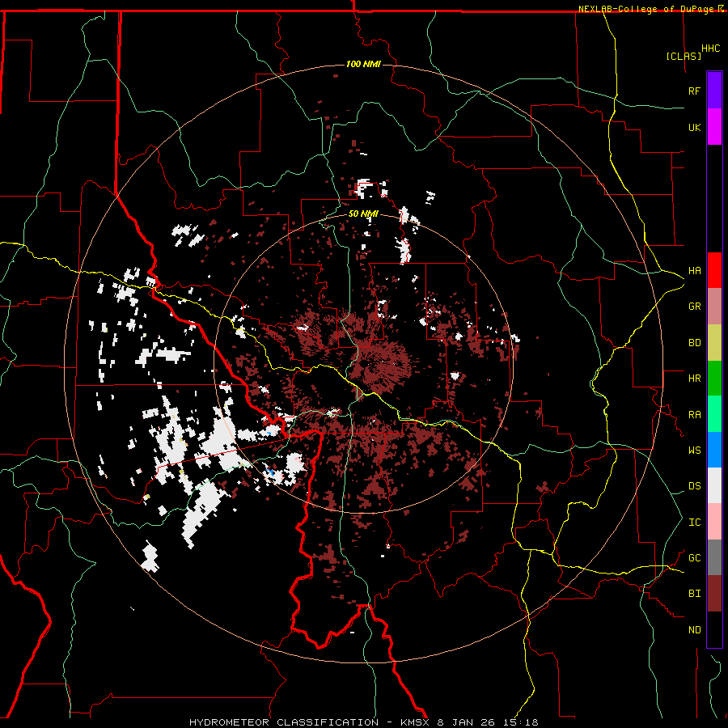728x728 pixels.
Task: Click the blue WS legend color swatch
Action: click(714, 450)
